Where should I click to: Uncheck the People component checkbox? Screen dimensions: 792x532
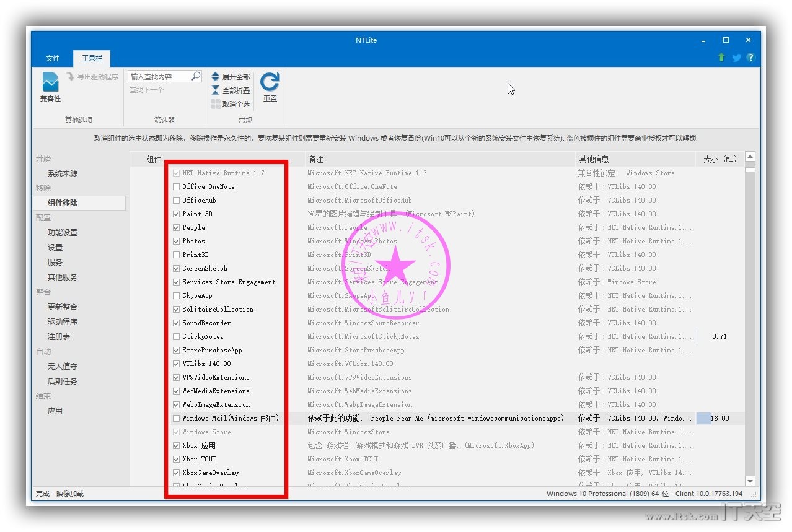point(177,227)
